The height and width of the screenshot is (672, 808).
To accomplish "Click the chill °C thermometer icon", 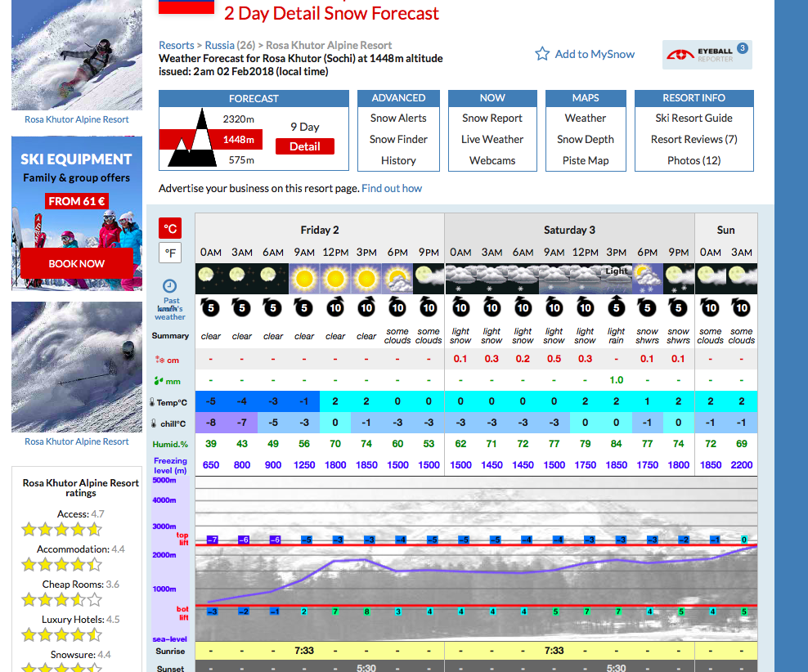I will [154, 423].
